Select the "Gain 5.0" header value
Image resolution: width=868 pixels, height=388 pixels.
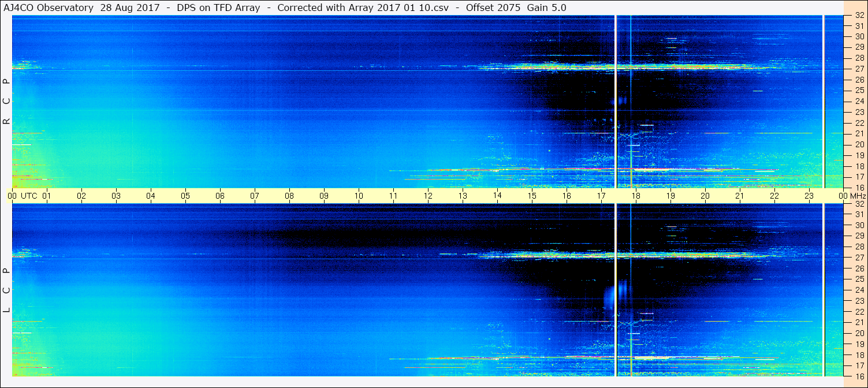point(546,8)
